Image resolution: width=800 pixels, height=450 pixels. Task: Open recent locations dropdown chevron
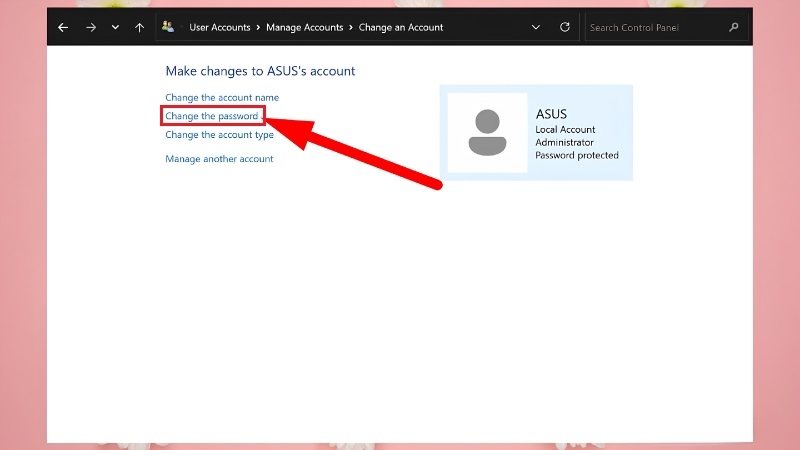point(115,28)
